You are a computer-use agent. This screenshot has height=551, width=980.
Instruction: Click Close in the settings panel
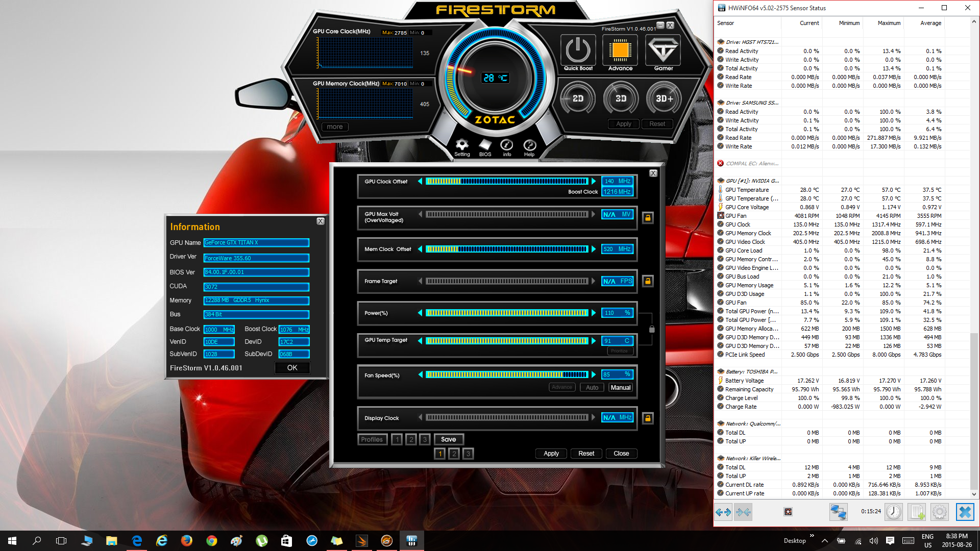621,454
